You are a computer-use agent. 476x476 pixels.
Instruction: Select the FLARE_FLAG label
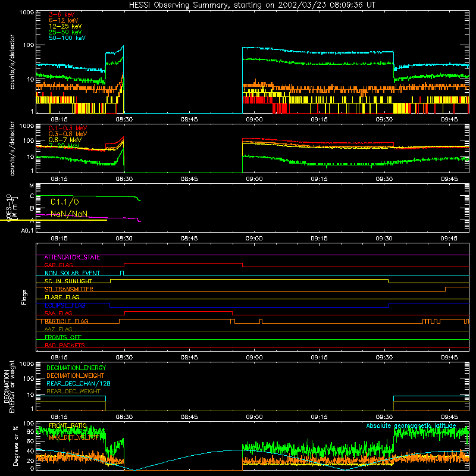coord(62,297)
